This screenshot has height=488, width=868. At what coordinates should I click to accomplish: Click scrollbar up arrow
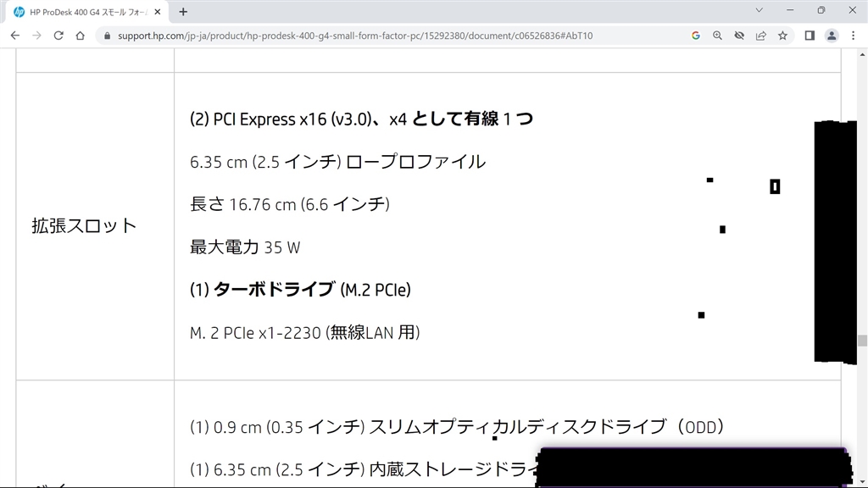862,54
